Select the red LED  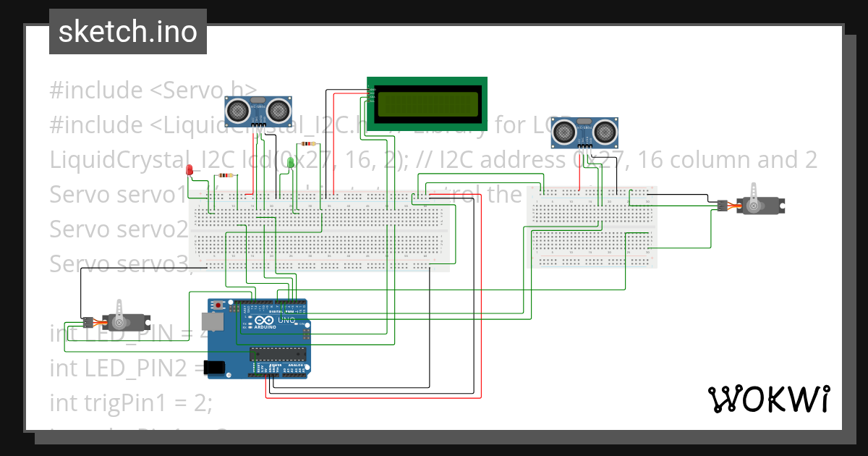tap(190, 168)
